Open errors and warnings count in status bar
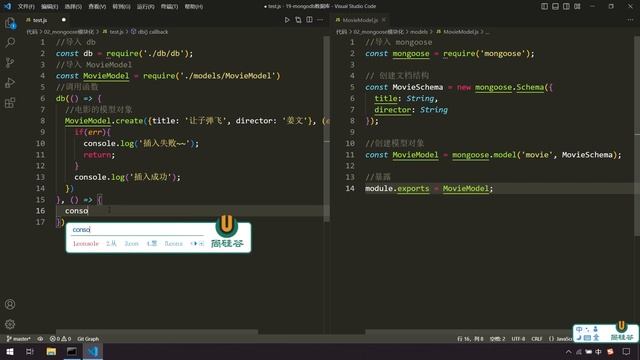This screenshot has width=640, height=360. click(60, 339)
